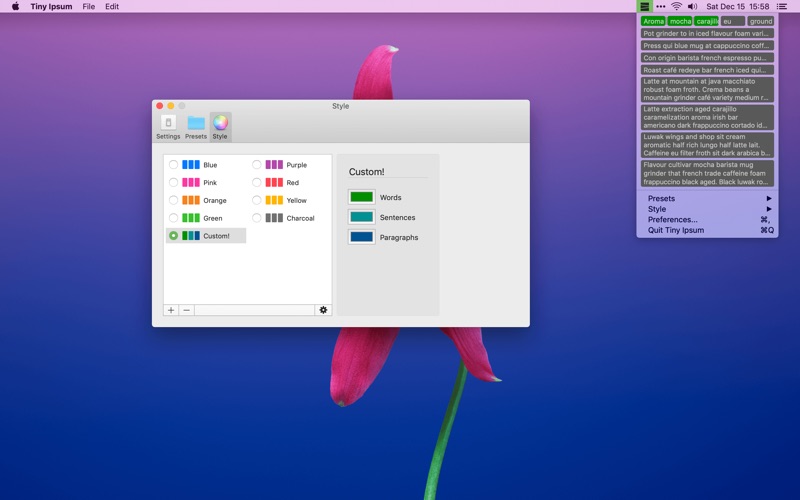Copy the word 'carajillo' chip

[707, 21]
